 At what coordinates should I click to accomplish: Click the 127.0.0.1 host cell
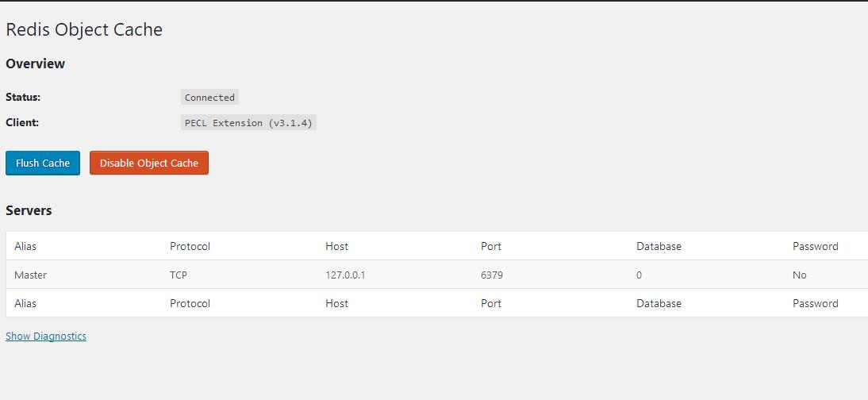coord(345,275)
